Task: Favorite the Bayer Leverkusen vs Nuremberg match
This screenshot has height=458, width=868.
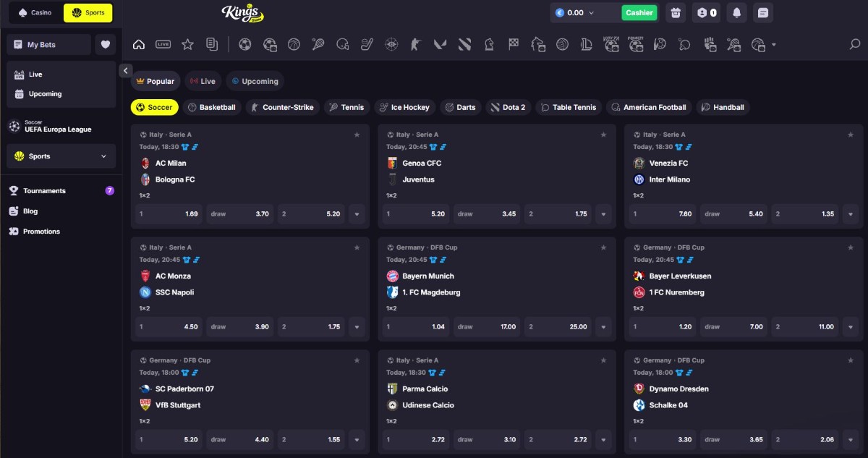Action: 851,247
